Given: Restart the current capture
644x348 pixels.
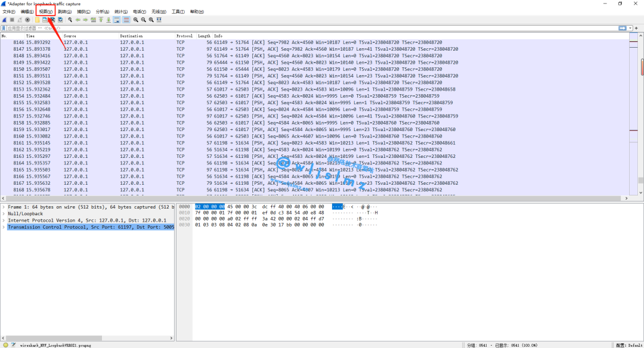Looking at the screenshot, I should tap(20, 20).
